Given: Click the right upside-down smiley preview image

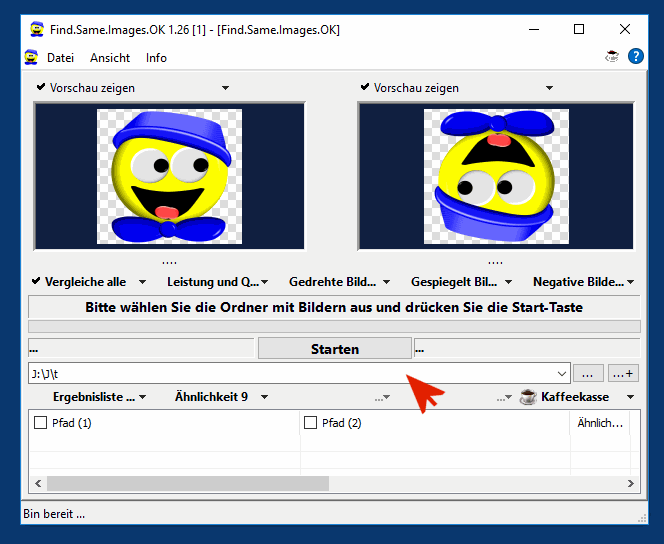Looking at the screenshot, I should tap(496, 177).
